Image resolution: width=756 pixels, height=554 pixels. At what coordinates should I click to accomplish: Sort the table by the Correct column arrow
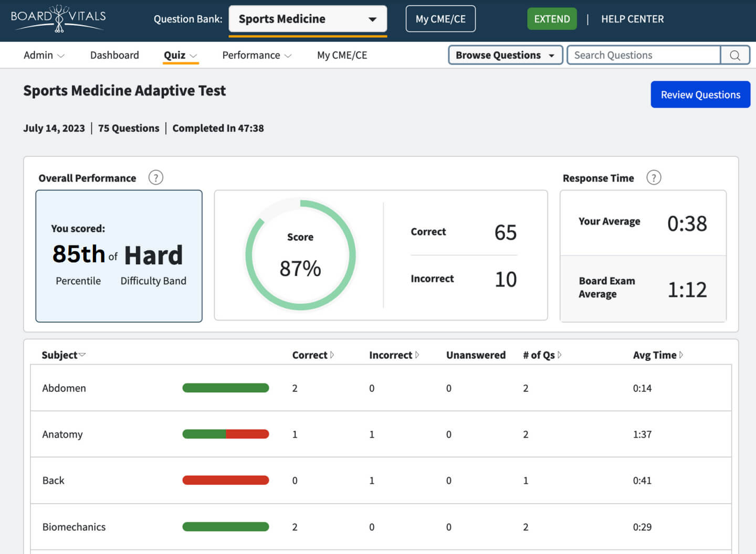coord(333,355)
